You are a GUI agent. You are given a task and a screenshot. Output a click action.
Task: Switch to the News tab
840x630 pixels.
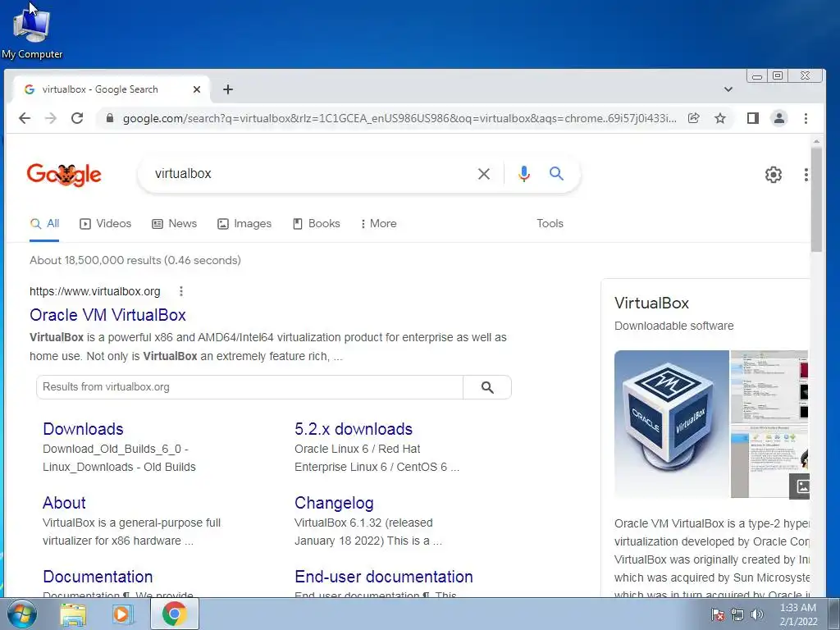tap(175, 224)
